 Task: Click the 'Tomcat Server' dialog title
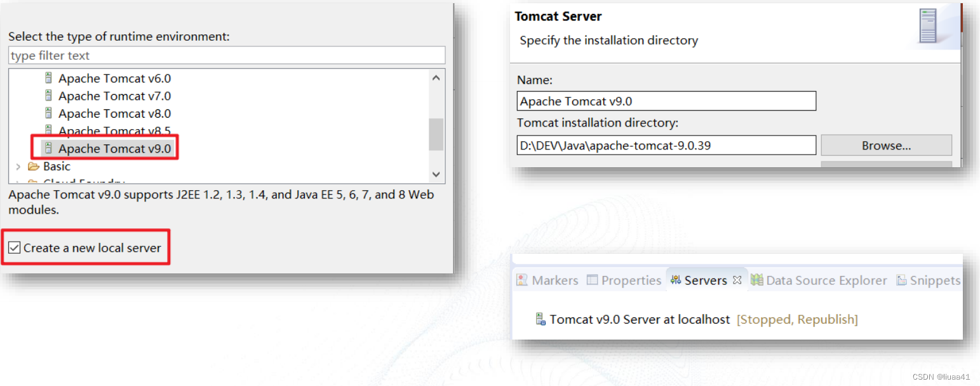558,17
